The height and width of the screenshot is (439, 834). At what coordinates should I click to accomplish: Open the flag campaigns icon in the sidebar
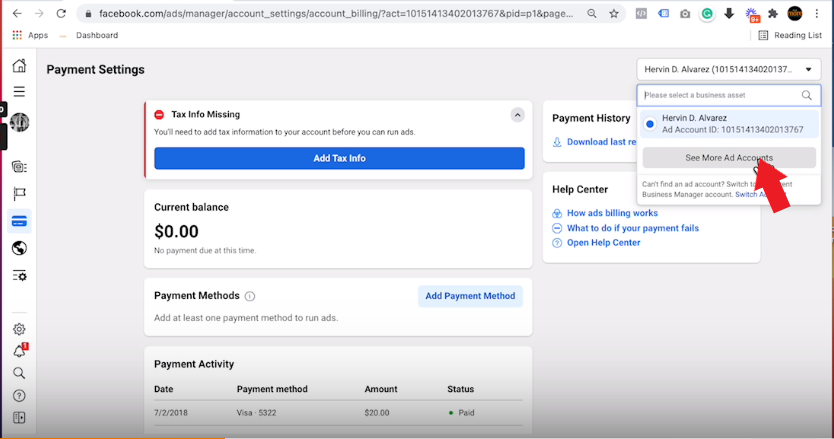[x=19, y=194]
